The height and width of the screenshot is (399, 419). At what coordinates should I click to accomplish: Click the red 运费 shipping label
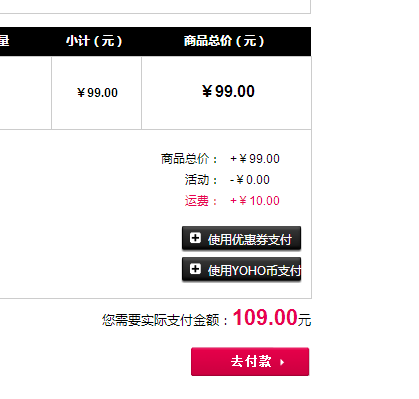tap(201, 201)
